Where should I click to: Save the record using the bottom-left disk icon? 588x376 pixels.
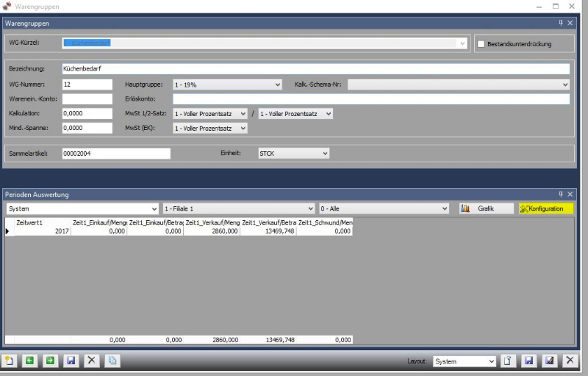tap(71, 361)
